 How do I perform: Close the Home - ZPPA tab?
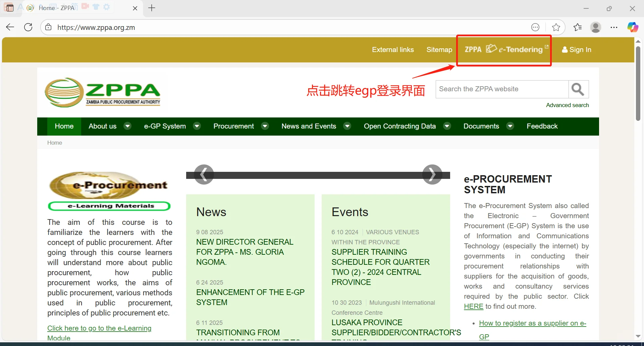(x=135, y=8)
